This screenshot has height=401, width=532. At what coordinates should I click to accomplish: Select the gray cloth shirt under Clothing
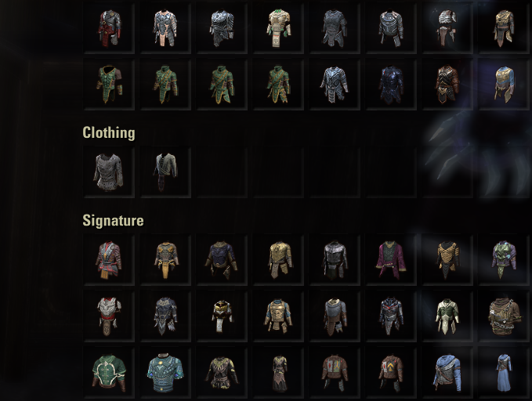pos(109,172)
